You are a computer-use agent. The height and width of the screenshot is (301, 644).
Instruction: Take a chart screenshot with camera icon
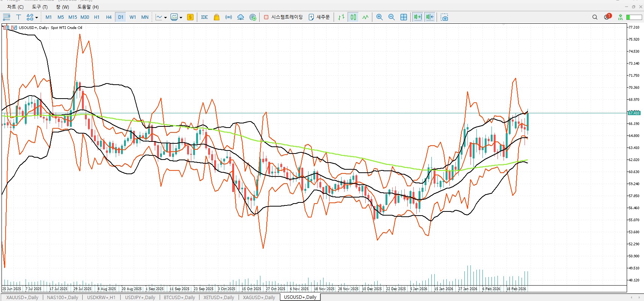click(x=444, y=17)
